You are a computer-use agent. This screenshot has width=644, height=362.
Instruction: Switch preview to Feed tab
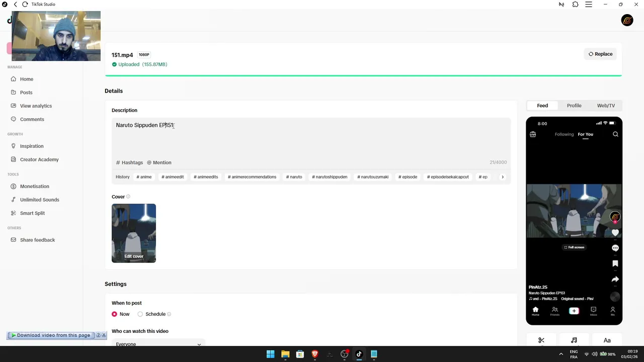[x=542, y=106]
